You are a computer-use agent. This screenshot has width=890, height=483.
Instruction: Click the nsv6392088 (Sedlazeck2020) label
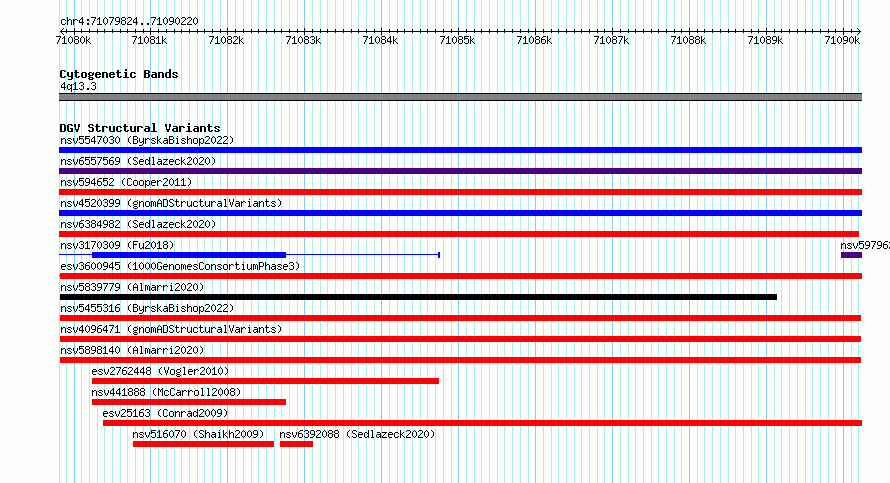pyautogui.click(x=357, y=434)
